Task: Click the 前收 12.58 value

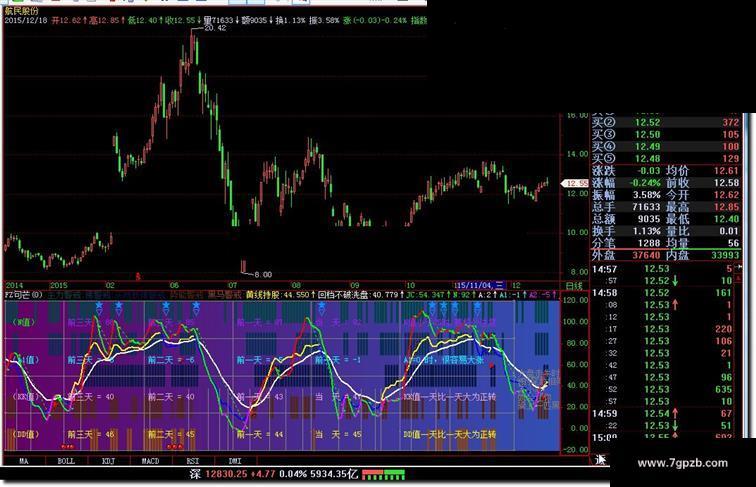Action: pyautogui.click(x=727, y=183)
